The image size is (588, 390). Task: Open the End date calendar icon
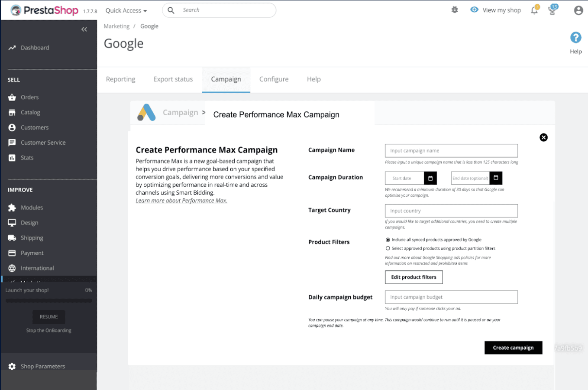pos(496,178)
